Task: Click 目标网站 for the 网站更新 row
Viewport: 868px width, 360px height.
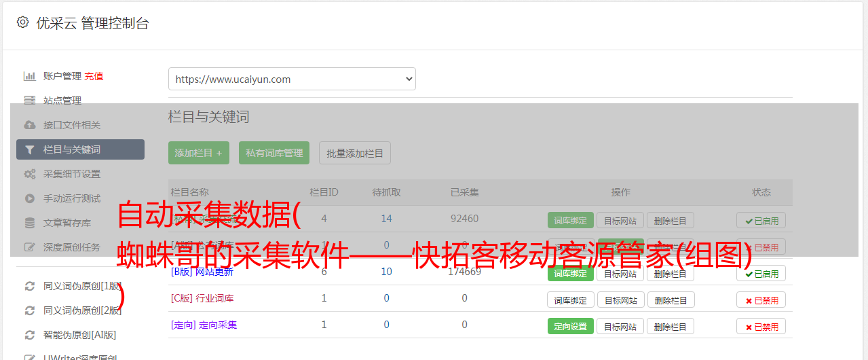Action: pyautogui.click(x=620, y=274)
